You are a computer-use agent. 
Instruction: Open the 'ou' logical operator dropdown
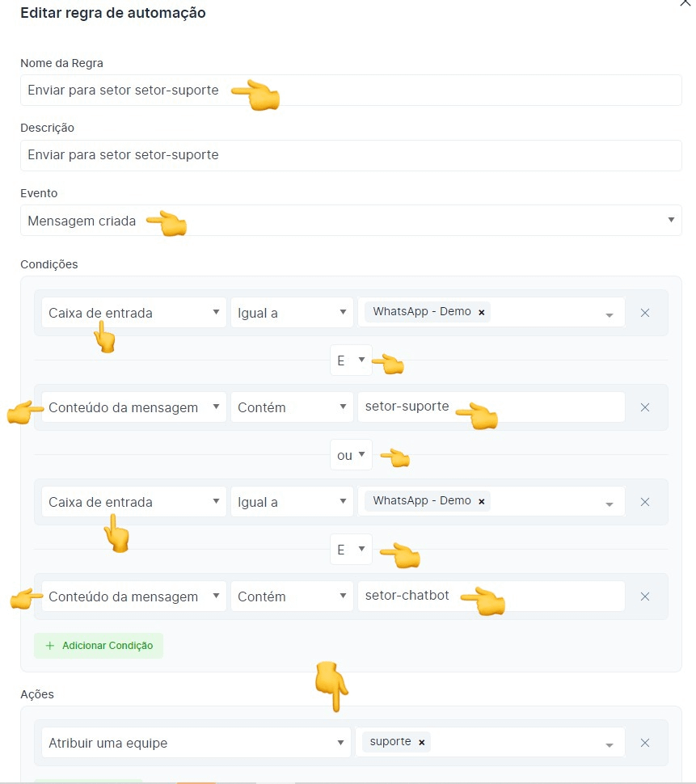pos(351,455)
